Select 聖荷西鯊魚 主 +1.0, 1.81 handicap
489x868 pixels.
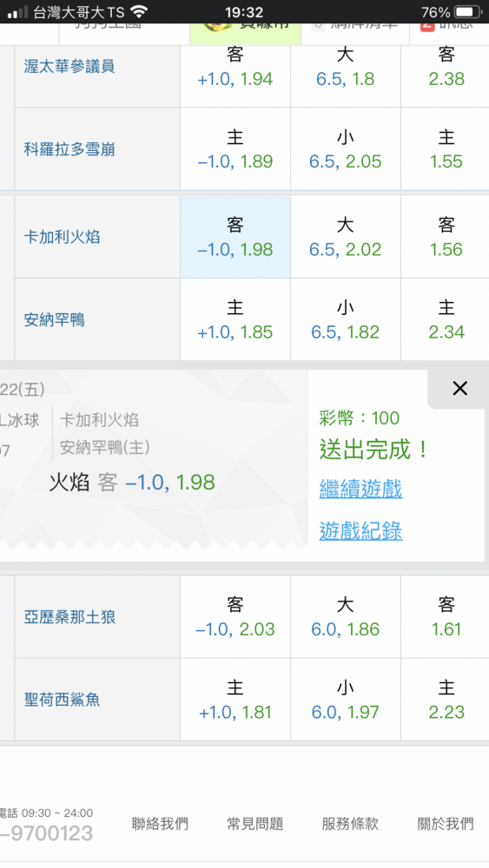tap(235, 699)
